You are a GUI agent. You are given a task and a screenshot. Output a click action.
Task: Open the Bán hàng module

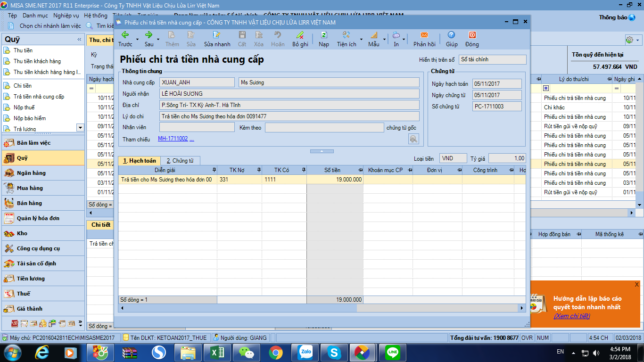tap(42, 203)
